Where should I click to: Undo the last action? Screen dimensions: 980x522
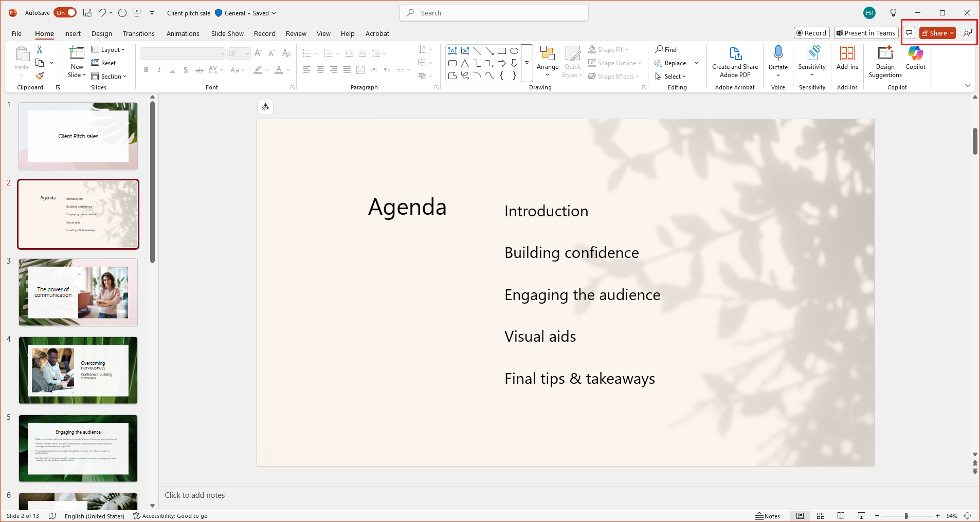point(102,13)
